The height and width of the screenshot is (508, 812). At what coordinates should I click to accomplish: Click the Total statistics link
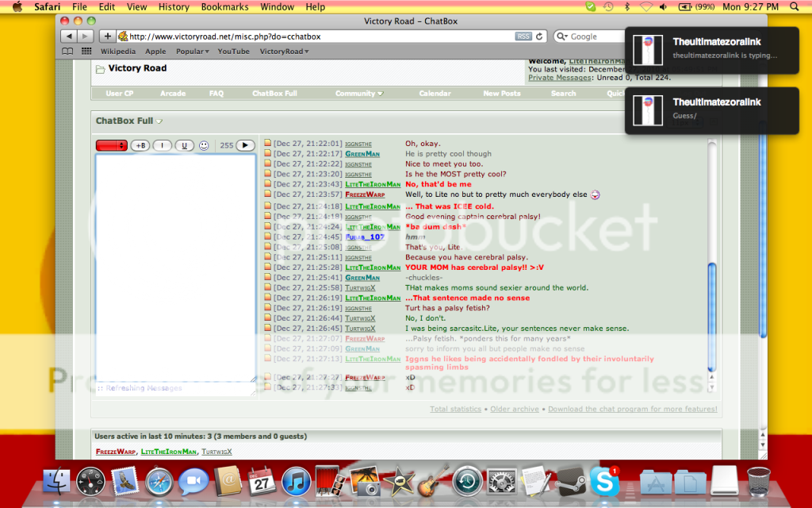(x=455, y=410)
